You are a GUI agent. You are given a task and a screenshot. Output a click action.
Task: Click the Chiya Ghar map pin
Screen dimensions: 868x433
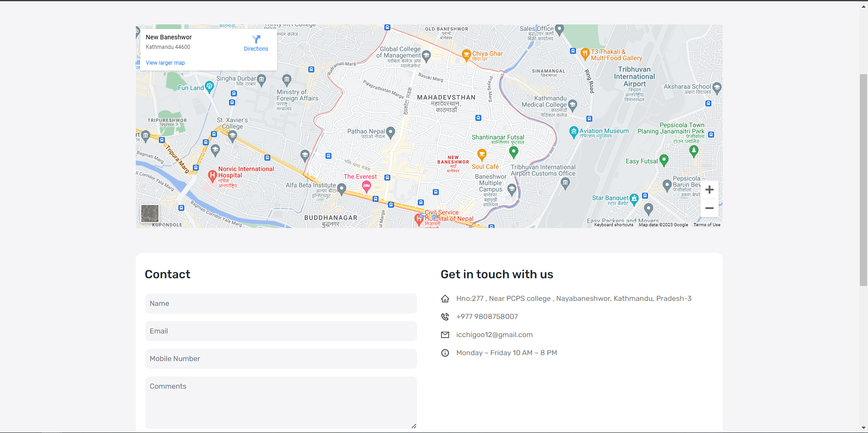(x=467, y=54)
